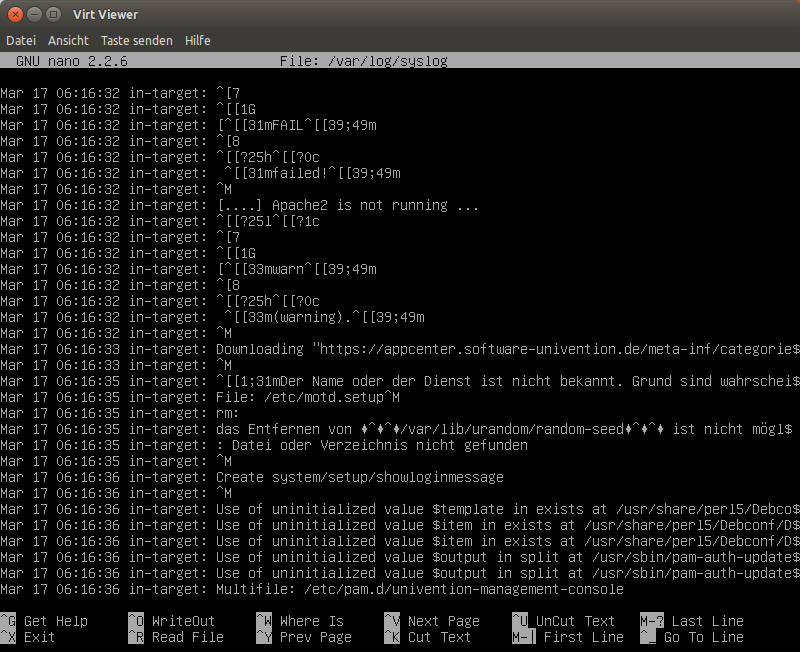Image resolution: width=800 pixels, height=652 pixels.
Task: Minimize the Virt Viewer window
Action: pos(35,14)
